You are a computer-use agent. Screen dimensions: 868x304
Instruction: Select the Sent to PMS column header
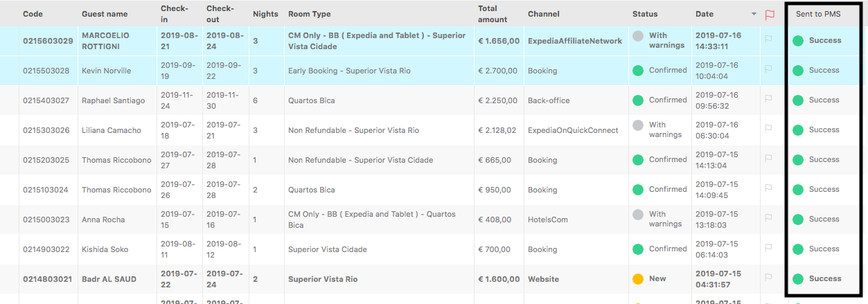(818, 14)
